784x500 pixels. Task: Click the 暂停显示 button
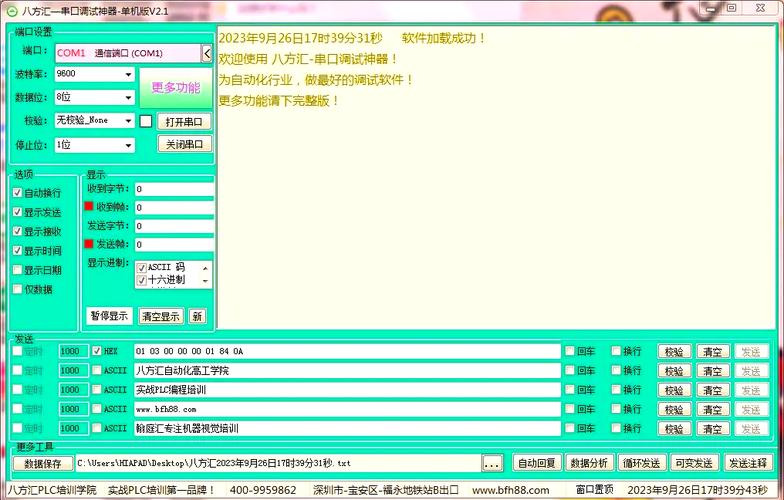pyautogui.click(x=109, y=316)
